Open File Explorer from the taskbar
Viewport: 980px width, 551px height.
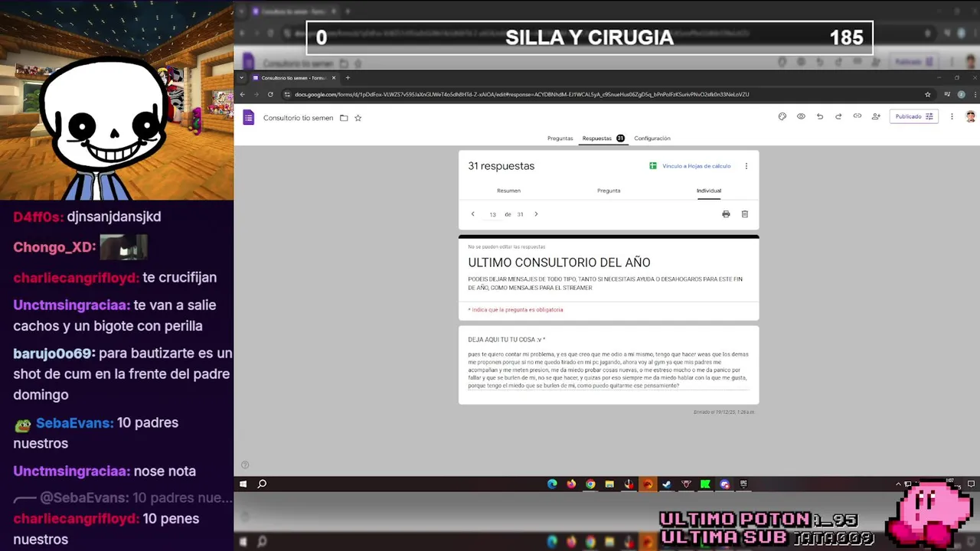click(x=609, y=484)
